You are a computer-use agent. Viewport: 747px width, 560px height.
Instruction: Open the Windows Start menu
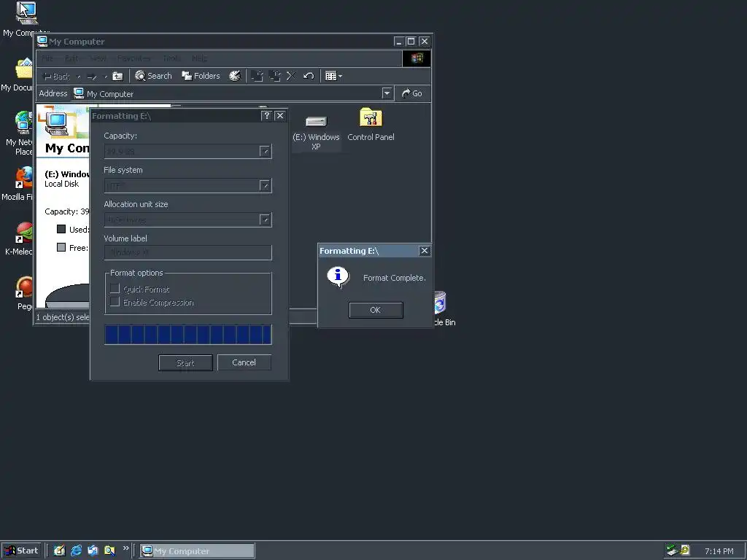click(x=21, y=551)
